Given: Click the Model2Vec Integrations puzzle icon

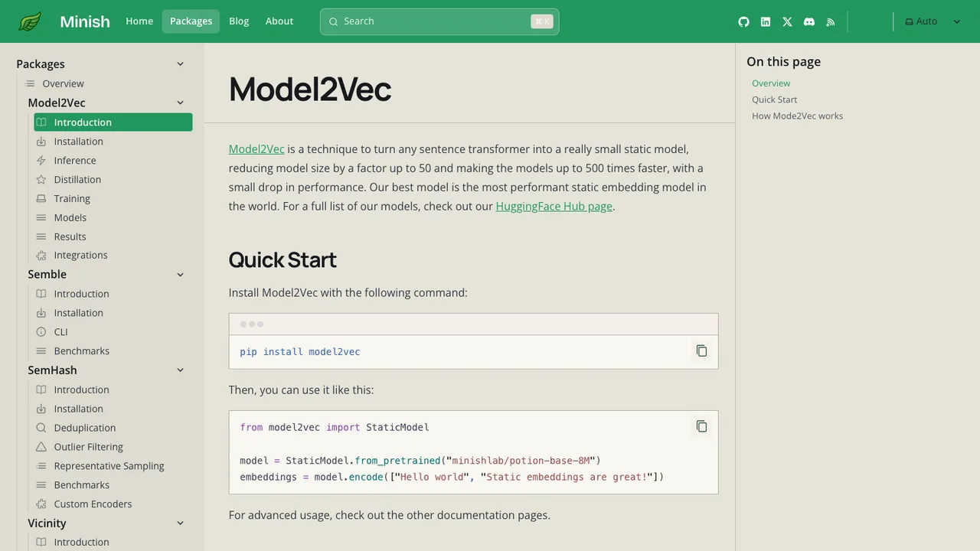Looking at the screenshot, I should (41, 255).
